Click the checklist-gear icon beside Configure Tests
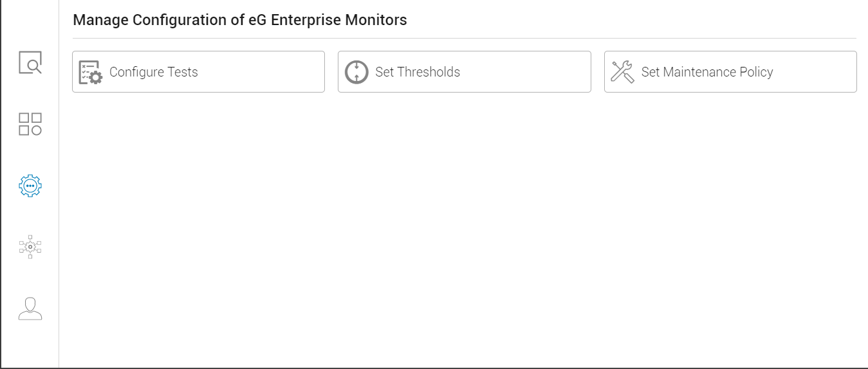 coord(90,72)
